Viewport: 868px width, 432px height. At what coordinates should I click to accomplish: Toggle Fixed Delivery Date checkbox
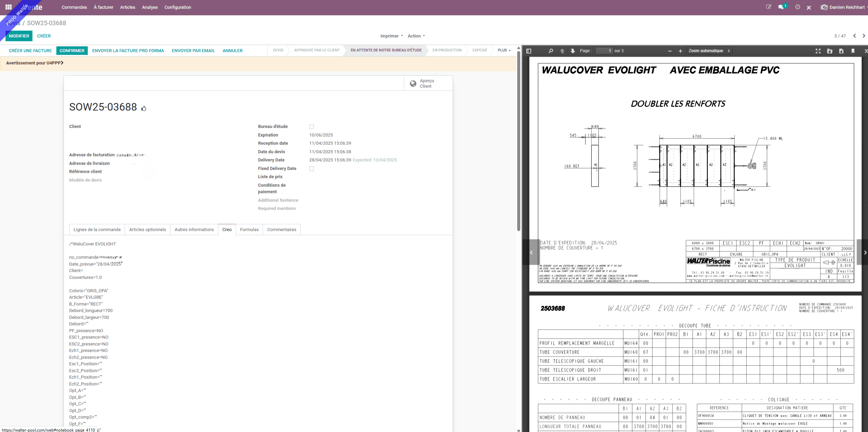tap(312, 169)
